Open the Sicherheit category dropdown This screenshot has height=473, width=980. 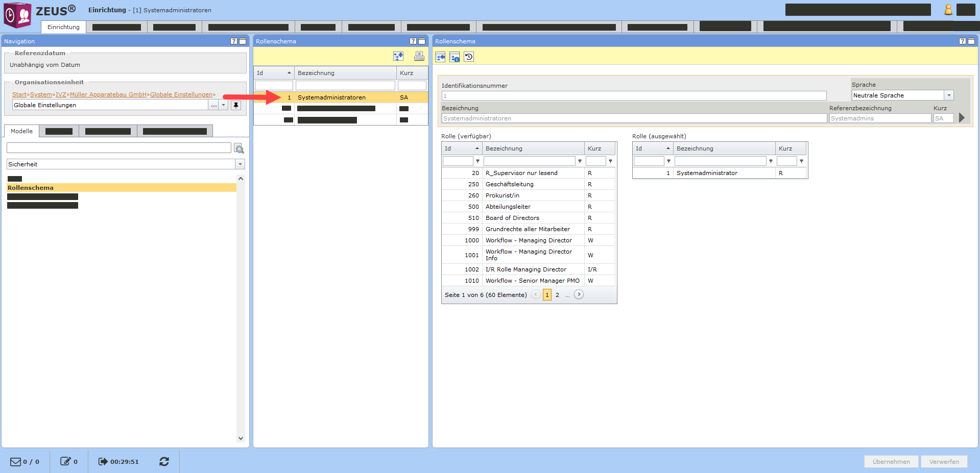tap(240, 164)
